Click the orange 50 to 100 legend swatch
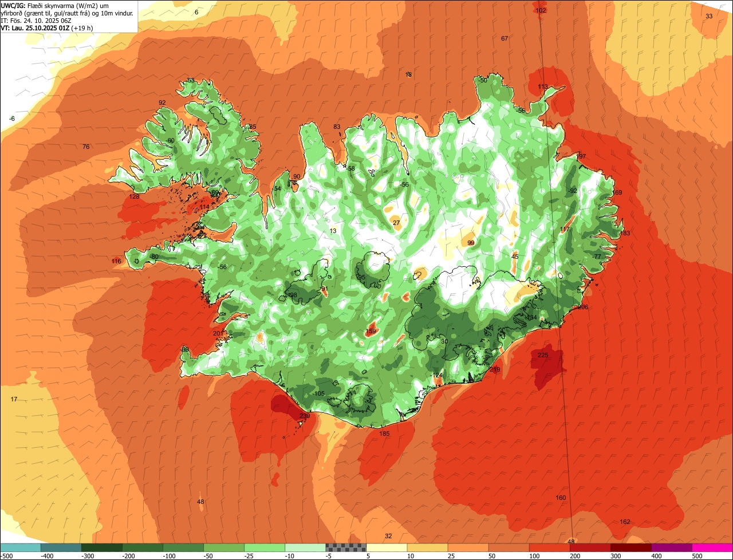 (x=509, y=547)
